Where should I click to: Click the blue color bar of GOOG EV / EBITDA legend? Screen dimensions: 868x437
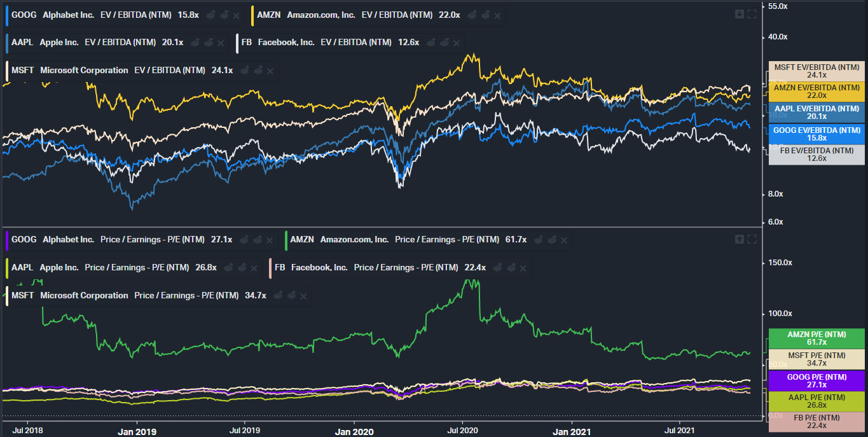[x=6, y=15]
